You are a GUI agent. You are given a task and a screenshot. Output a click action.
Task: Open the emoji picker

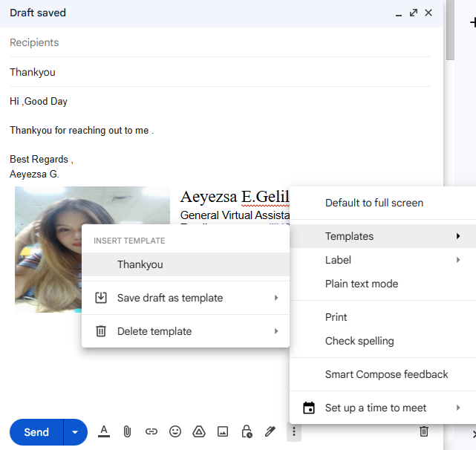coord(175,431)
